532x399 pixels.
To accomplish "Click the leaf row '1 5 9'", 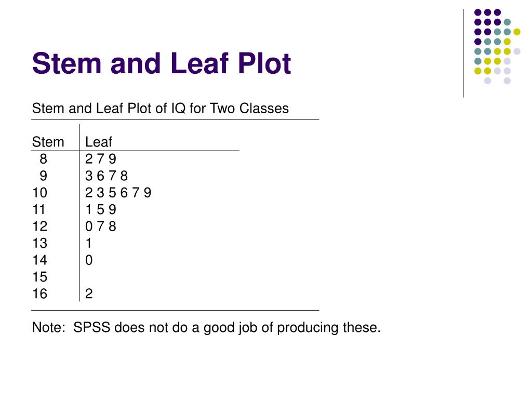I will click(101, 209).
